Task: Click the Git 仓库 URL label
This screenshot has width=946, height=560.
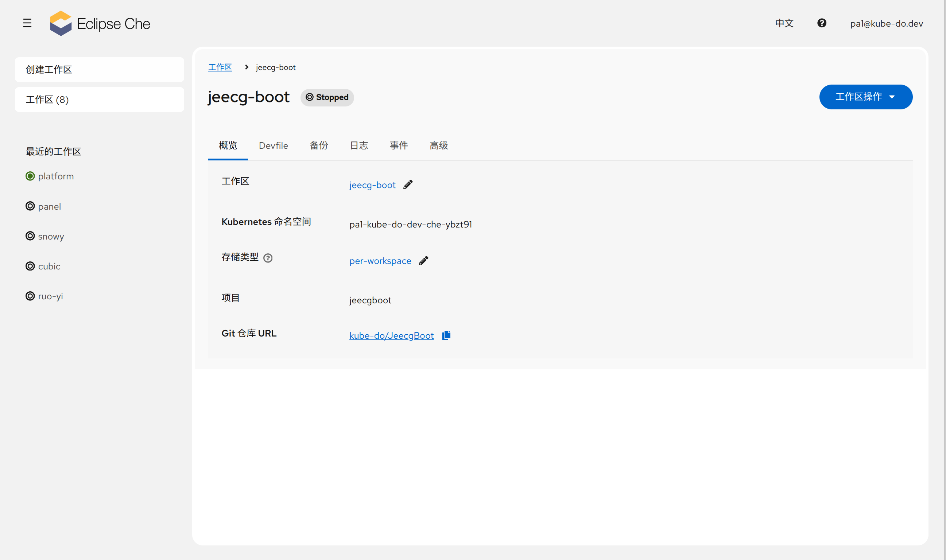Action: [249, 333]
